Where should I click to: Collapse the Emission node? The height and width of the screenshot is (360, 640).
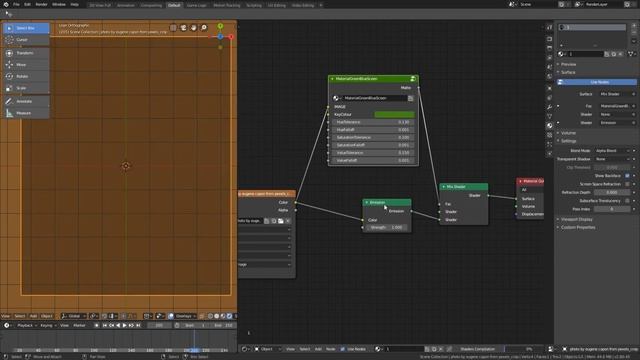pos(367,202)
